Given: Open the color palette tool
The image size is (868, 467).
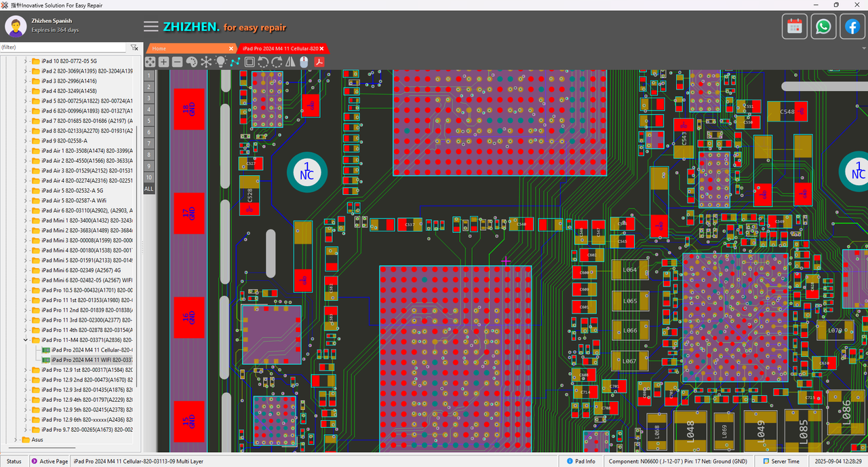Looking at the screenshot, I should click(191, 62).
